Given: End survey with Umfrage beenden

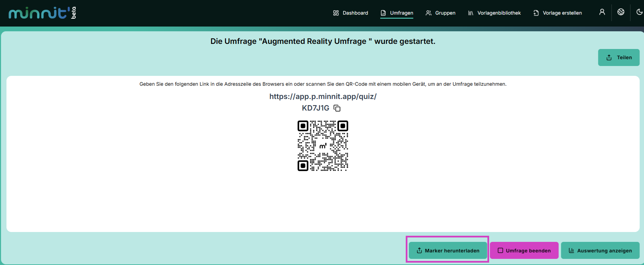Looking at the screenshot, I should tap(524, 250).
